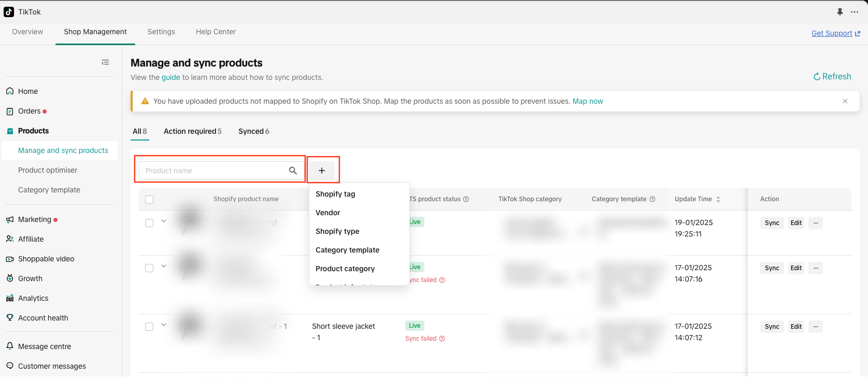
Task: Click the Marketing megaphone icon
Action: tap(10, 219)
